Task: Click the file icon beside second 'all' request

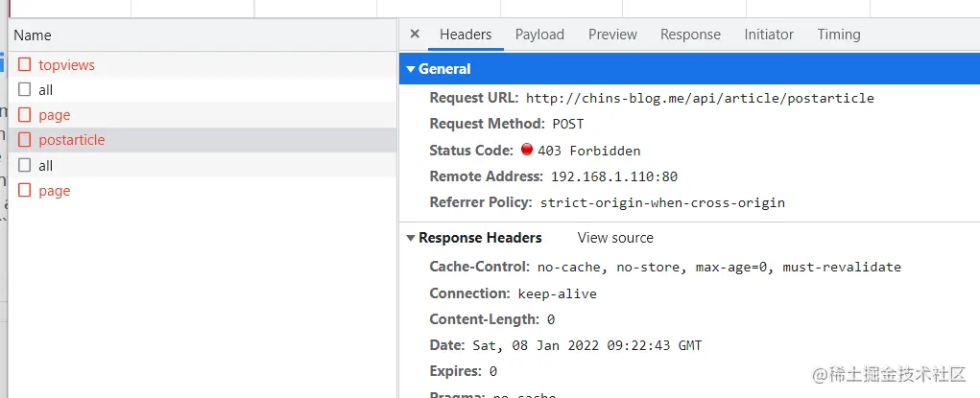Action: [25, 166]
